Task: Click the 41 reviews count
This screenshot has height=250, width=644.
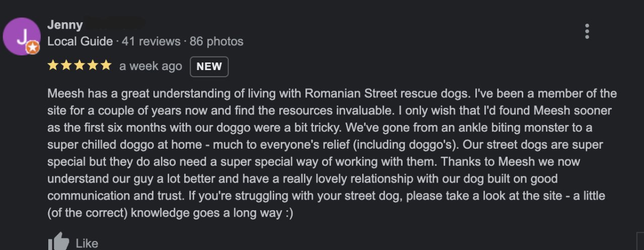Action: point(151,41)
